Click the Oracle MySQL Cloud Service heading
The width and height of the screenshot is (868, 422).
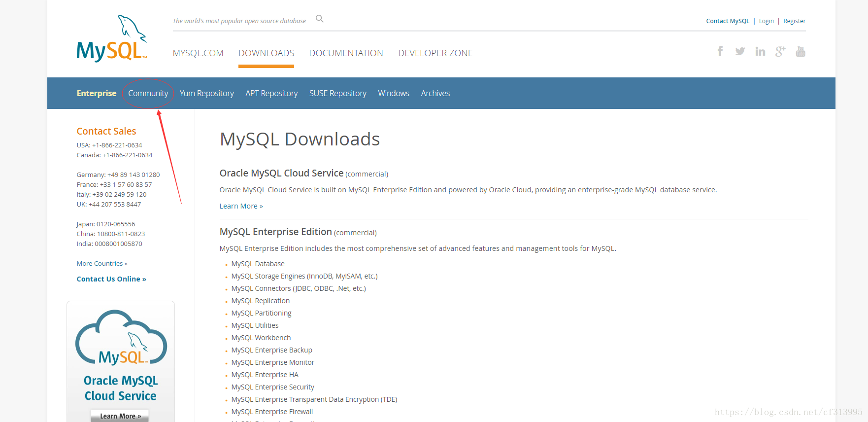point(281,173)
